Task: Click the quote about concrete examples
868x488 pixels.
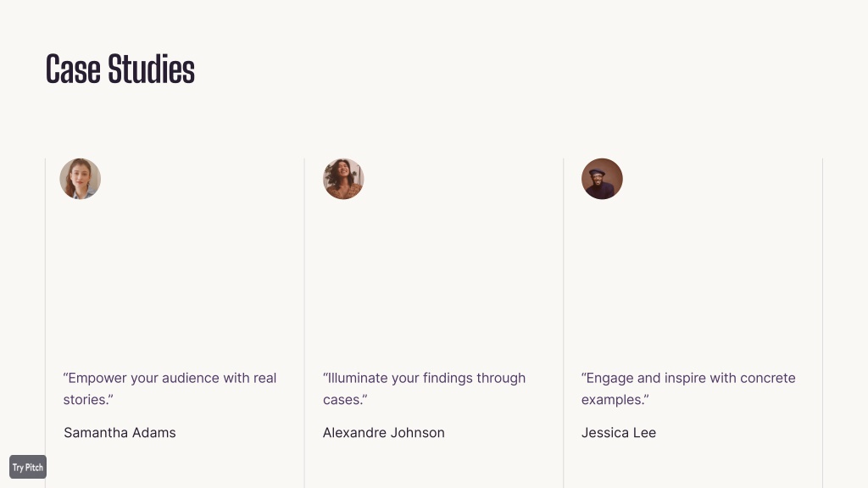Action: click(x=688, y=388)
